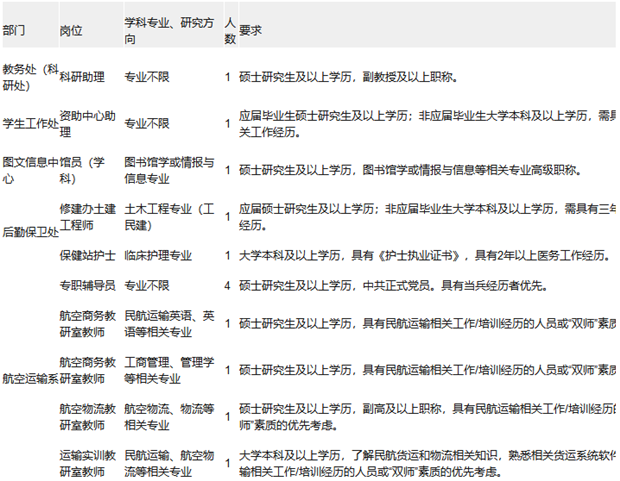
Task: Click the 部门 column header
Action: pyautogui.click(x=15, y=31)
